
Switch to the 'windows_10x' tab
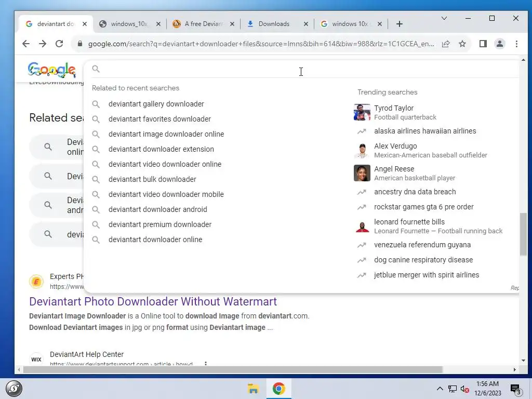(129, 24)
